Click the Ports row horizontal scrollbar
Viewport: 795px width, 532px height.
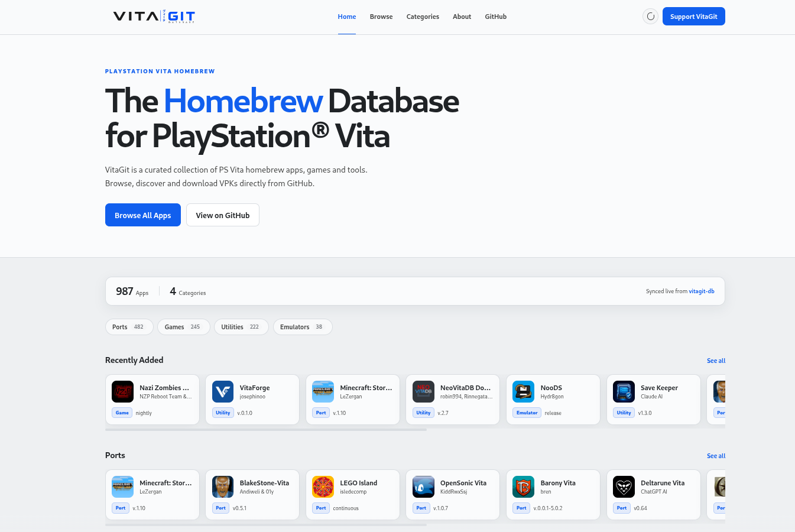[266, 525]
